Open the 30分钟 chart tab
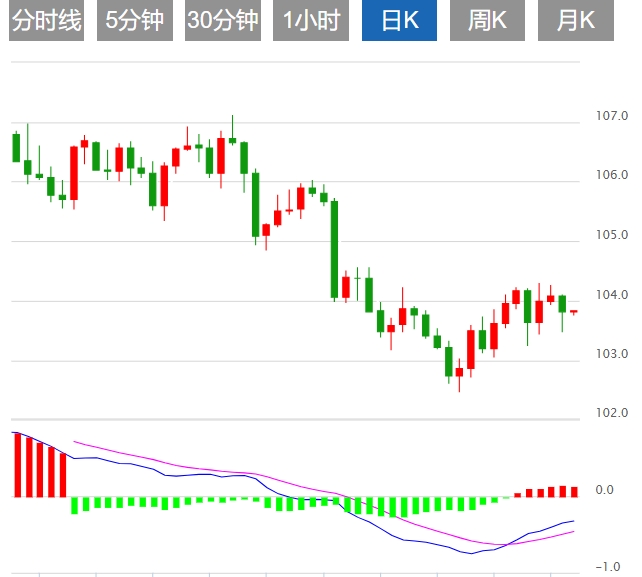 pos(222,21)
